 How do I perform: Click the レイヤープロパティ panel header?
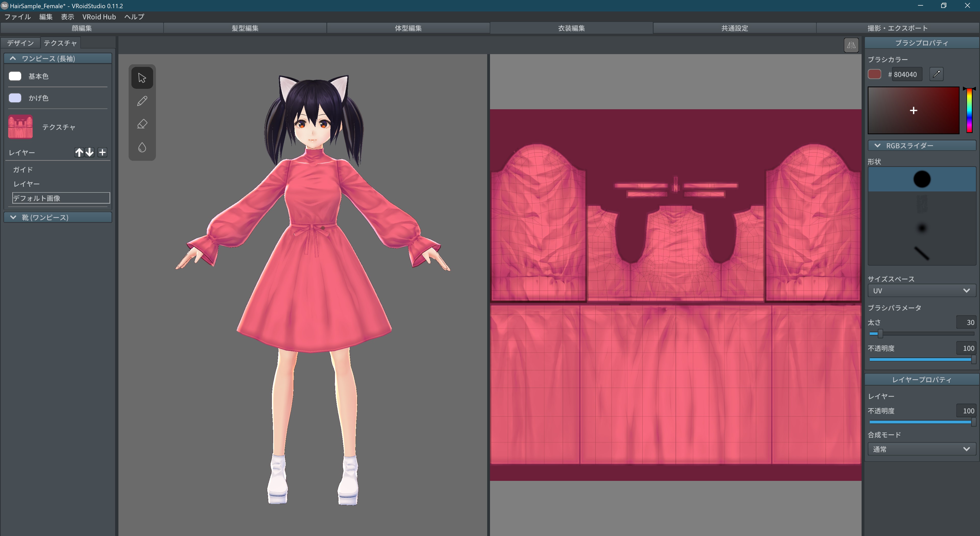921,380
